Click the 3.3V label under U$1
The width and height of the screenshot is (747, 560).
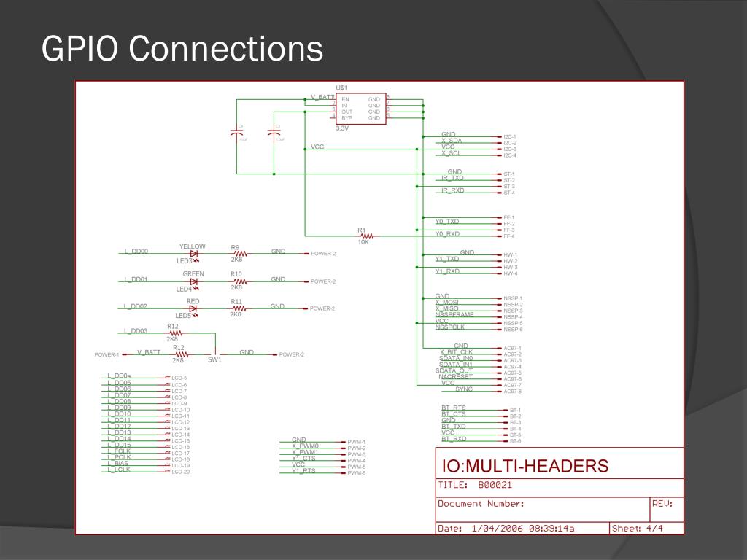coord(342,128)
